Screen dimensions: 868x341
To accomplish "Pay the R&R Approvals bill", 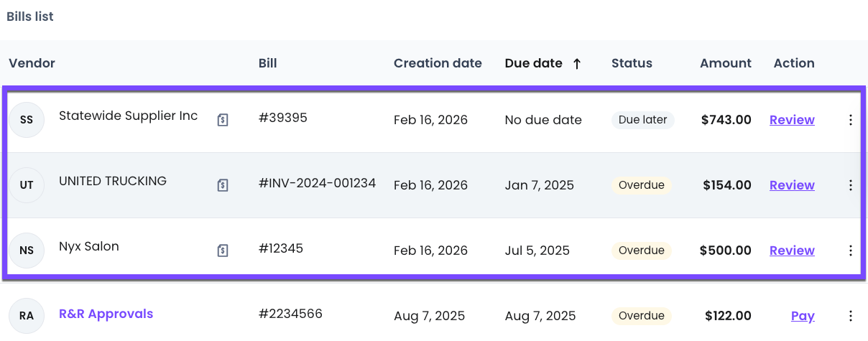I will pyautogui.click(x=803, y=316).
